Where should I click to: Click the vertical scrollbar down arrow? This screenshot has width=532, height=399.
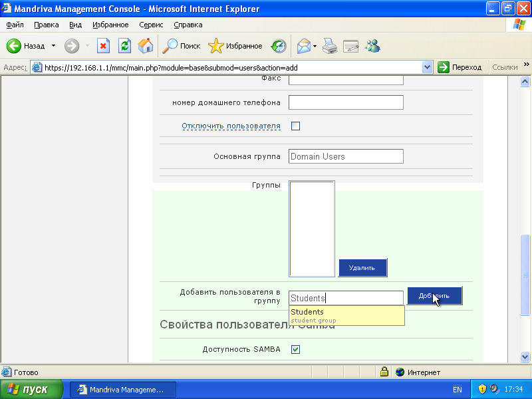coord(525,356)
